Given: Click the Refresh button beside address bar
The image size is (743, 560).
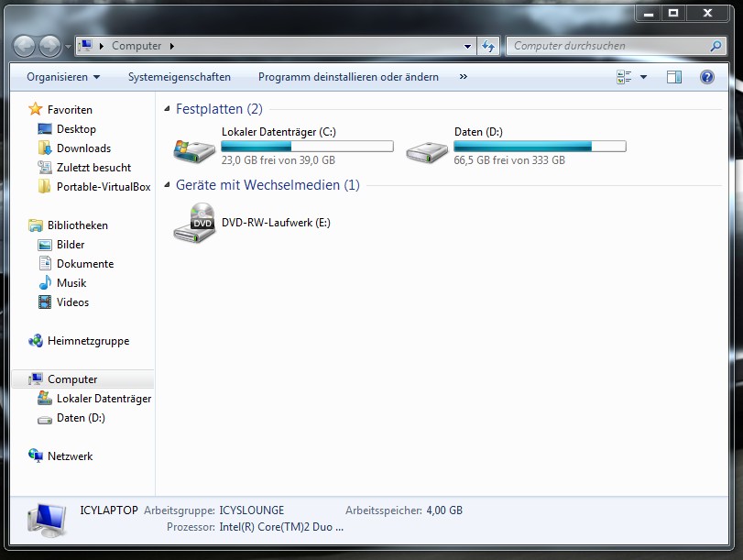Looking at the screenshot, I should point(488,46).
